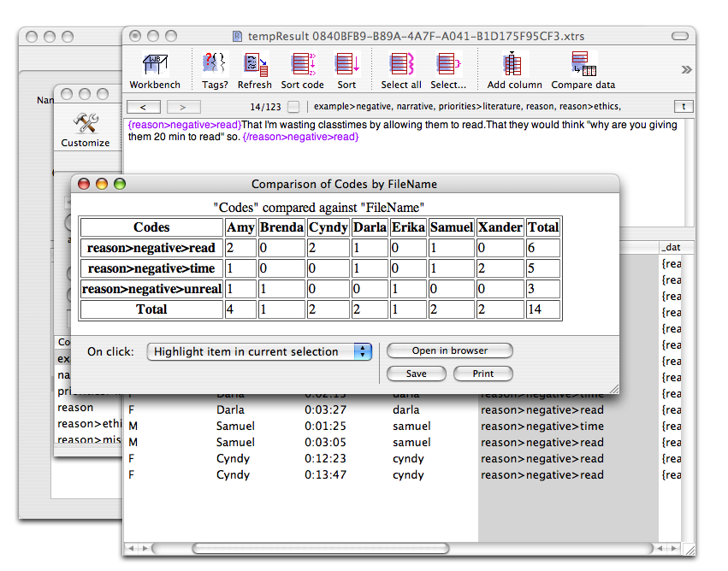Select 'reason>ethi' in the back code list
Viewport: 728px width, 571px height.
[x=89, y=424]
